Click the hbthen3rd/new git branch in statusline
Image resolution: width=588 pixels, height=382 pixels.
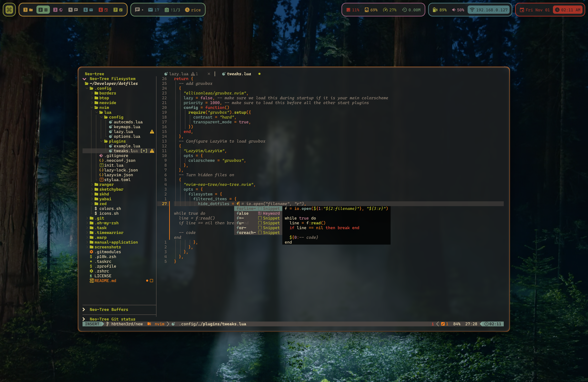[x=124, y=324]
